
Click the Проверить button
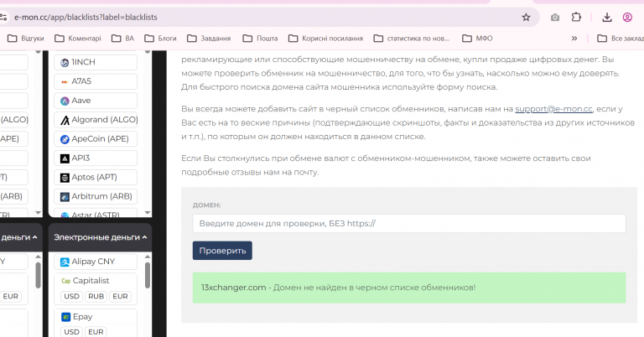(x=222, y=251)
